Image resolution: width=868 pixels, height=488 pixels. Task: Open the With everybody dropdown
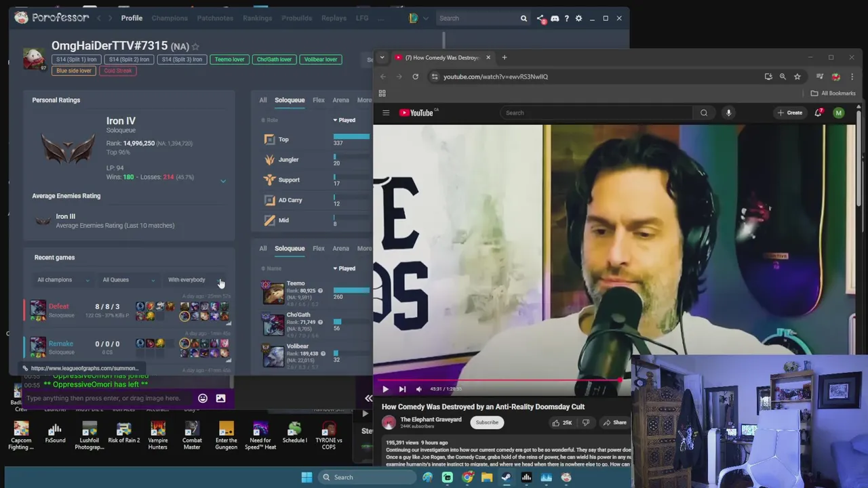(195, 280)
